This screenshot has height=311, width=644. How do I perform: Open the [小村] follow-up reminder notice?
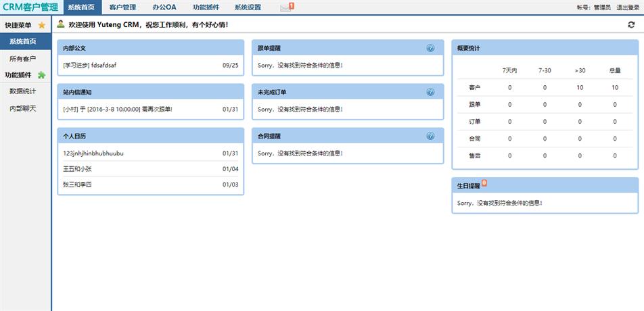point(118,109)
